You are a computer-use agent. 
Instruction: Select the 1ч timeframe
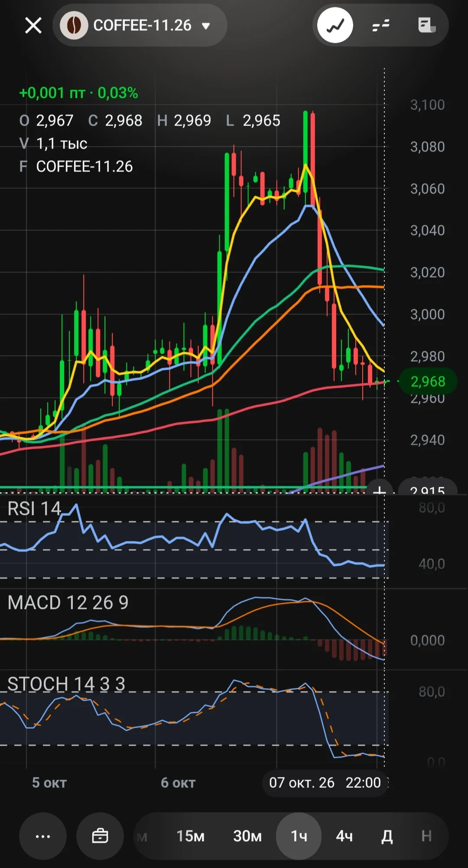[299, 836]
